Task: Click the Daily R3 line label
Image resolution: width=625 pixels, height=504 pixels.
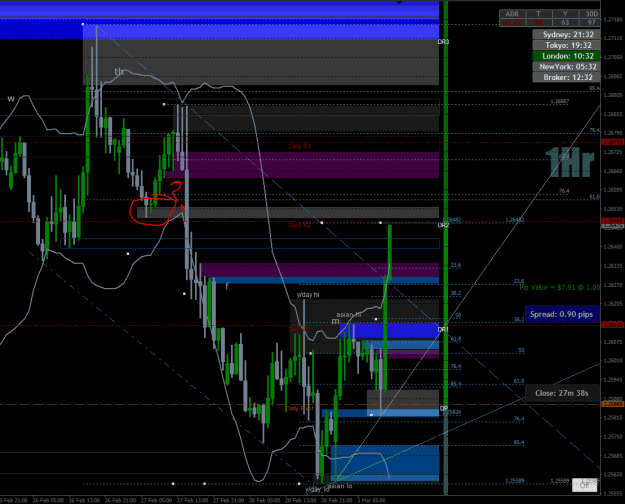Action: [300, 146]
